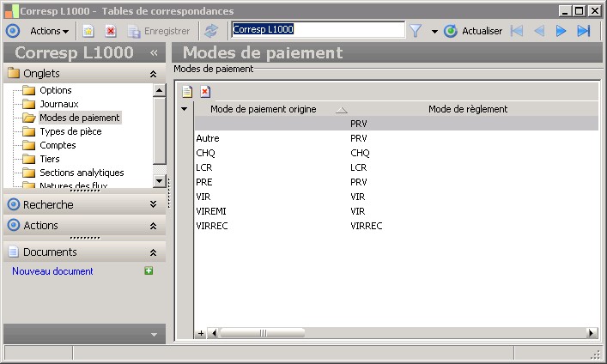Click the new record toolbar icon
This screenshot has width=607, height=364.
88,31
